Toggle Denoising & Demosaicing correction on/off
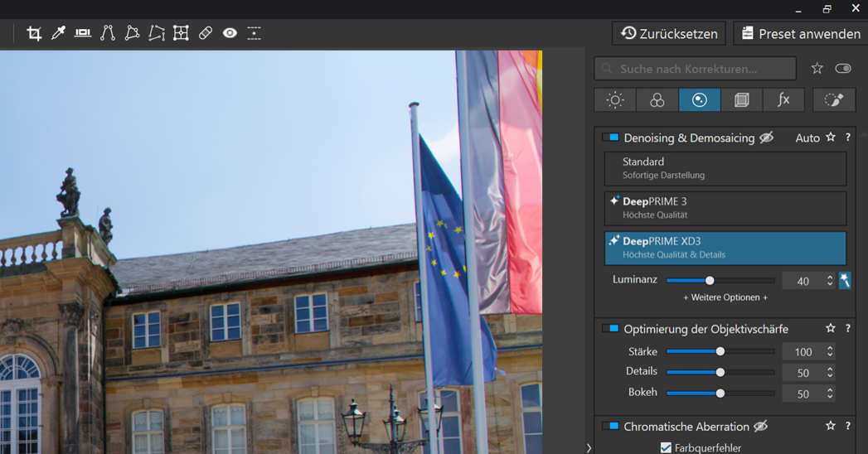The width and height of the screenshot is (868, 454). click(611, 138)
